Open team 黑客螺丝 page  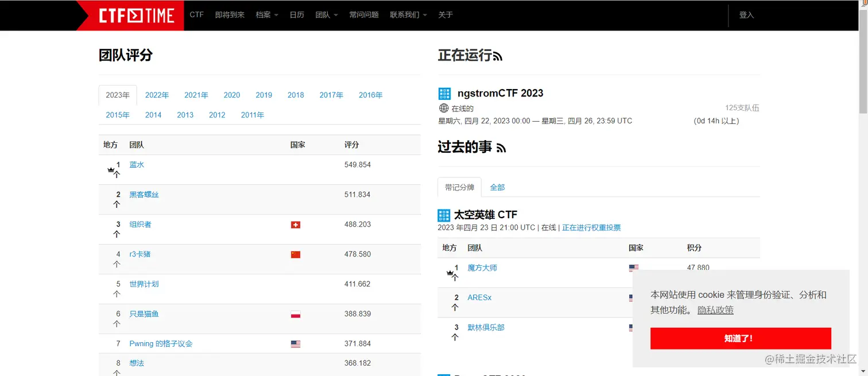(144, 195)
